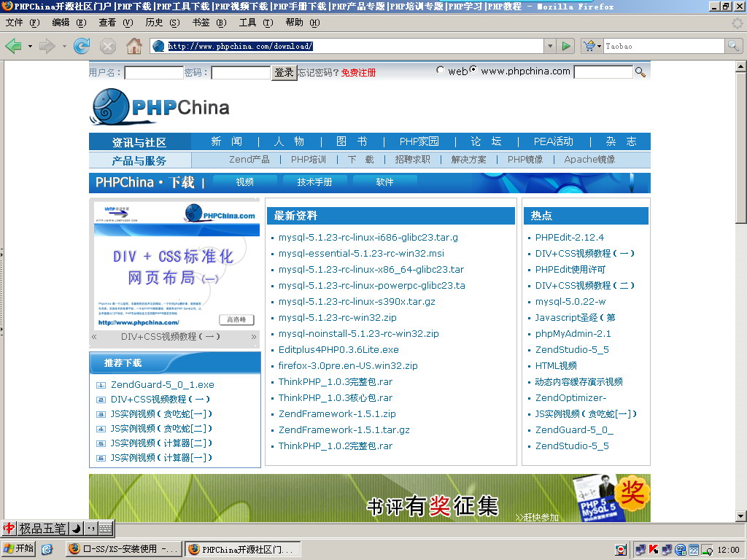This screenshot has height=560, width=747.
Task: Click the quick launch browser icon in taskbar
Action: click(47, 549)
